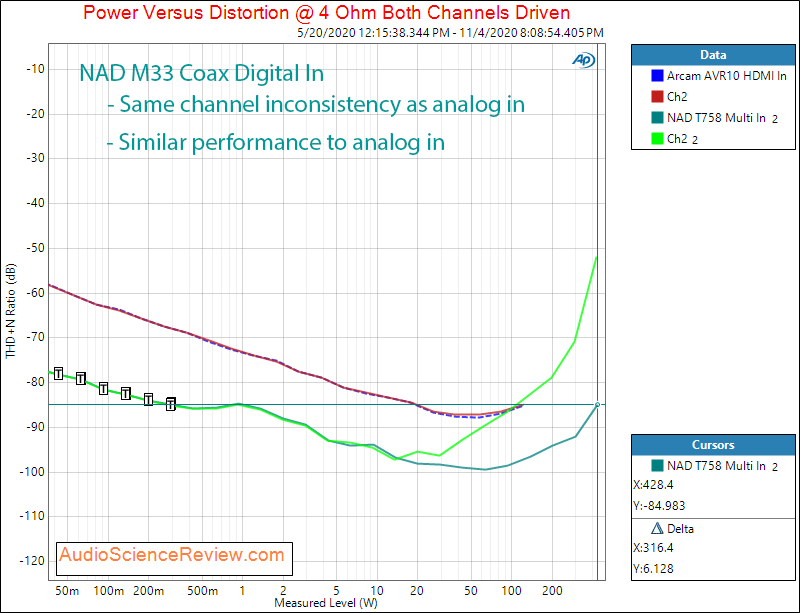This screenshot has width=800, height=613.
Task: Click the timestamp line under the title
Action: pos(451,33)
